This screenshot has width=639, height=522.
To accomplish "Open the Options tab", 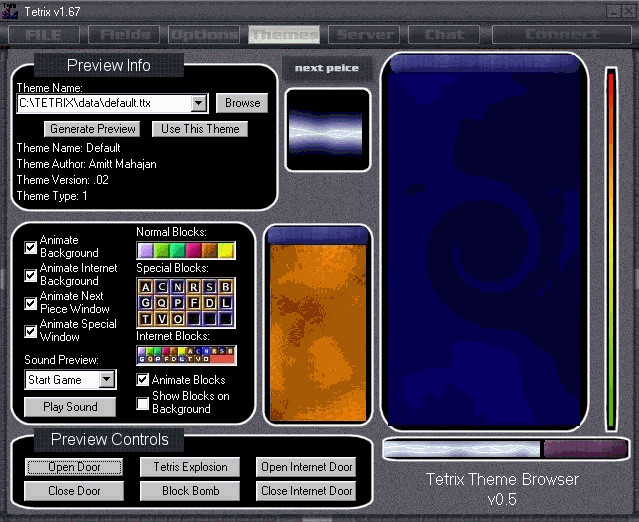I will coord(204,35).
